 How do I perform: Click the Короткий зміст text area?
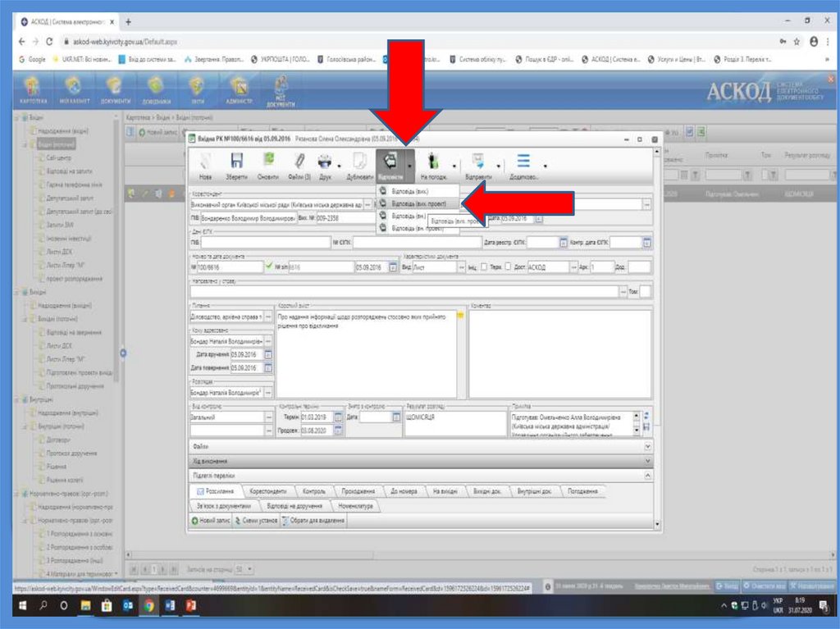click(367, 353)
